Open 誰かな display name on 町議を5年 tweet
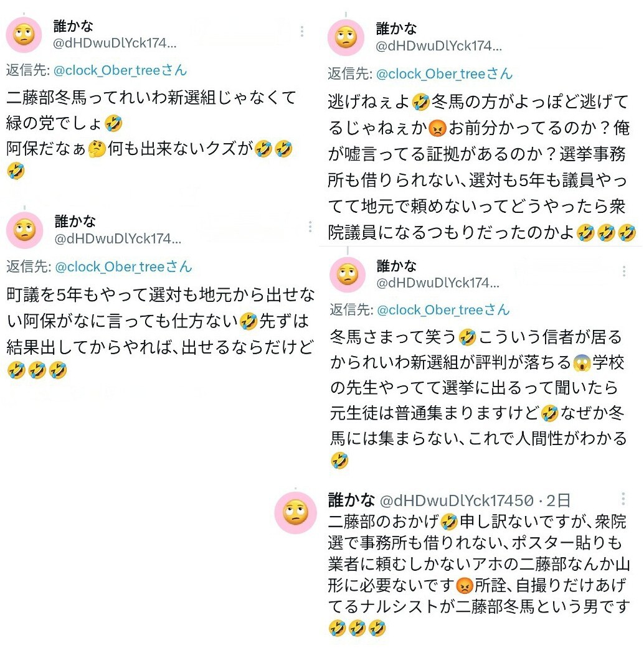 pyautogui.click(x=75, y=221)
